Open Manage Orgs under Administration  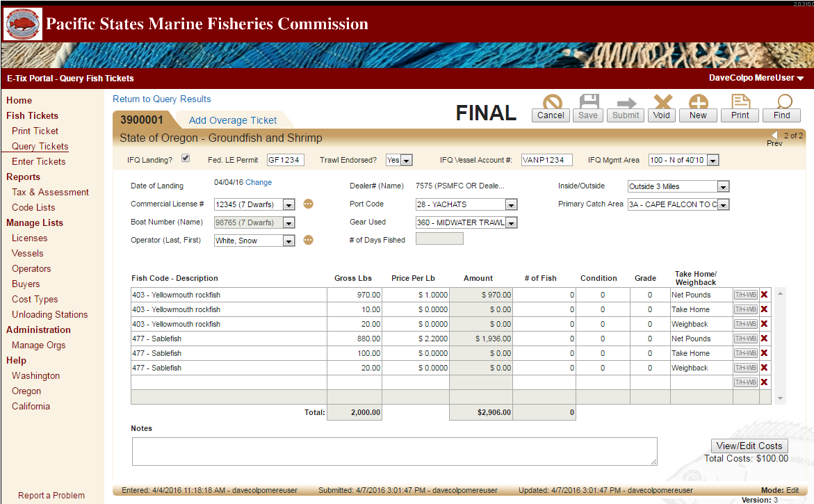click(38, 346)
